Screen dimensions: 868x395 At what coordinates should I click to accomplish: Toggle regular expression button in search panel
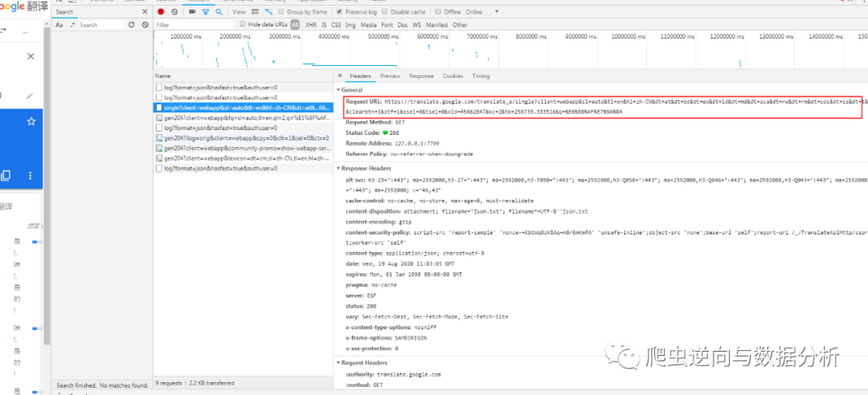(x=72, y=25)
